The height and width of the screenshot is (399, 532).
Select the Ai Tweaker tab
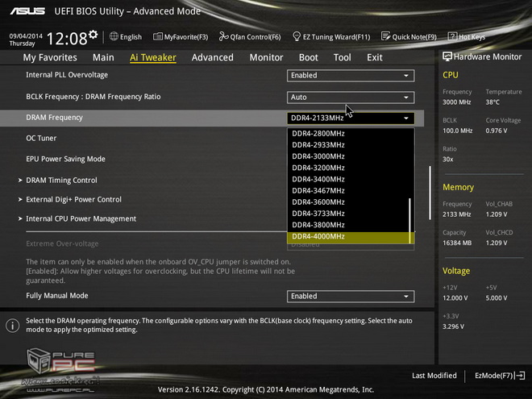[x=153, y=57]
